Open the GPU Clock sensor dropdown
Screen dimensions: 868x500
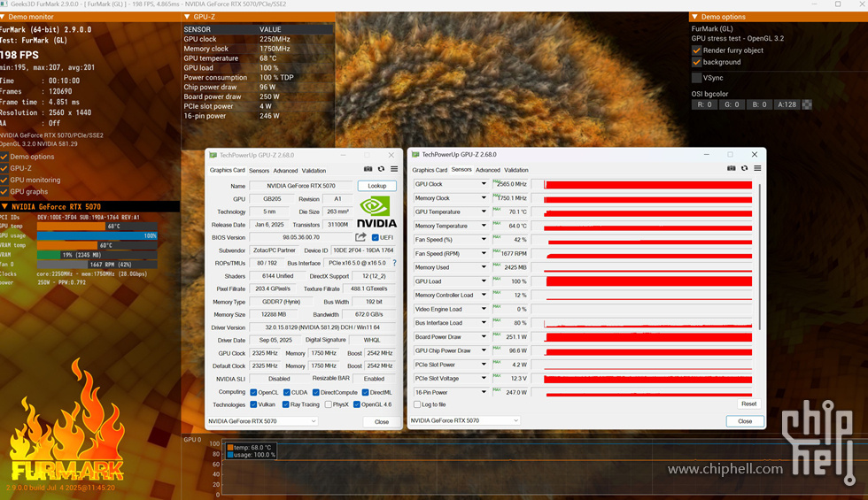[x=484, y=184]
